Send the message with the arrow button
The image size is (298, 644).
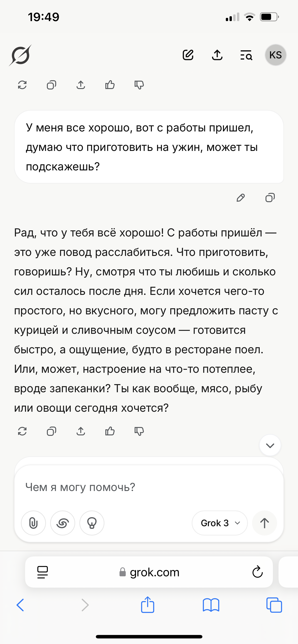pos(265,523)
